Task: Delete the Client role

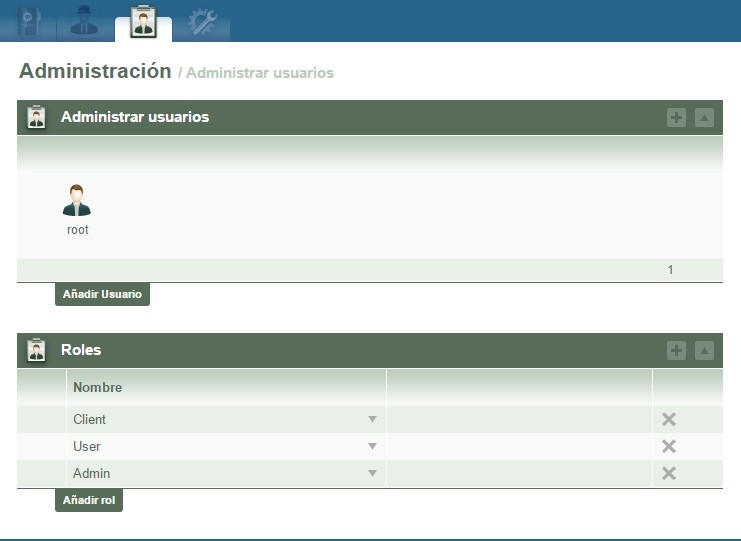Action: pos(669,420)
